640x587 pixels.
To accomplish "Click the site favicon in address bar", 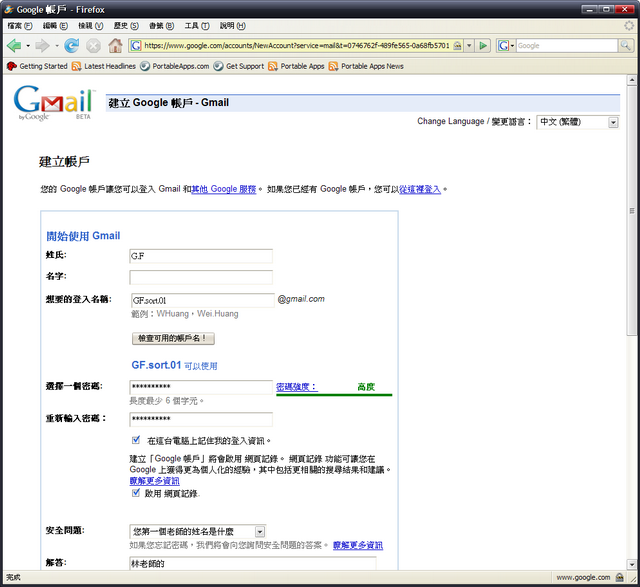I will click(x=136, y=45).
